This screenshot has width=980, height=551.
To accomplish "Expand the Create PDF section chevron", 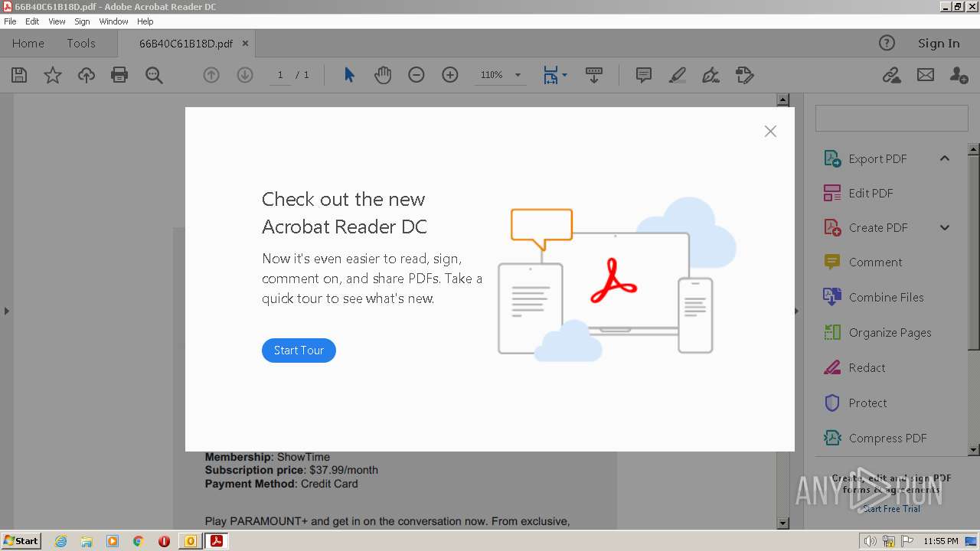I will tap(945, 228).
